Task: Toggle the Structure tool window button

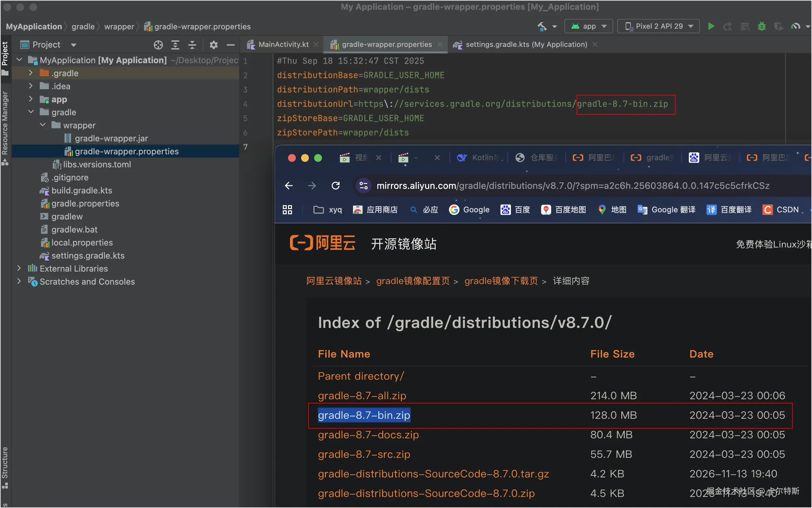Action: pyautogui.click(x=5, y=467)
